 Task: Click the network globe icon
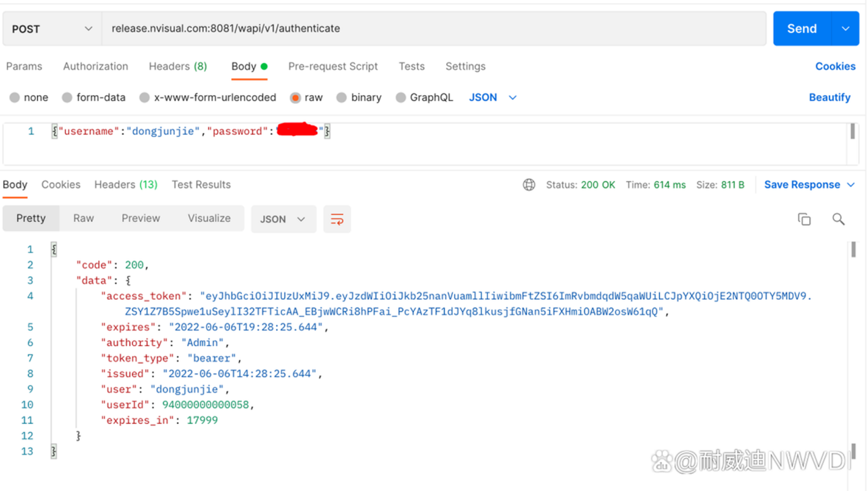click(x=529, y=185)
